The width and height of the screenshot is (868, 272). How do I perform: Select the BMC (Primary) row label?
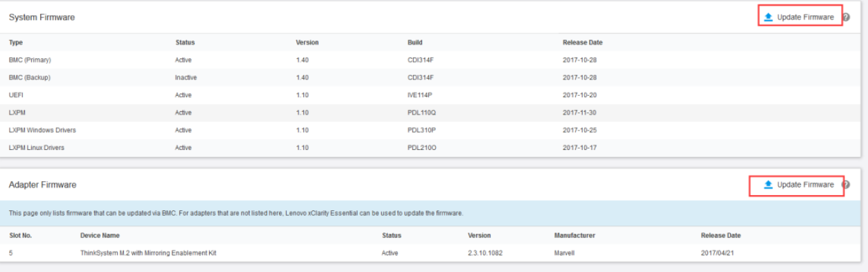[x=29, y=60]
